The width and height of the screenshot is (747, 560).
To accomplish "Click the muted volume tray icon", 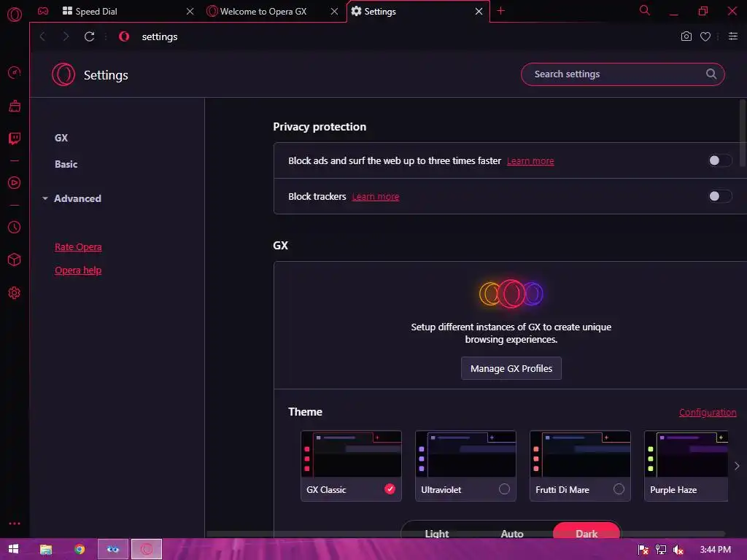I will point(678,550).
